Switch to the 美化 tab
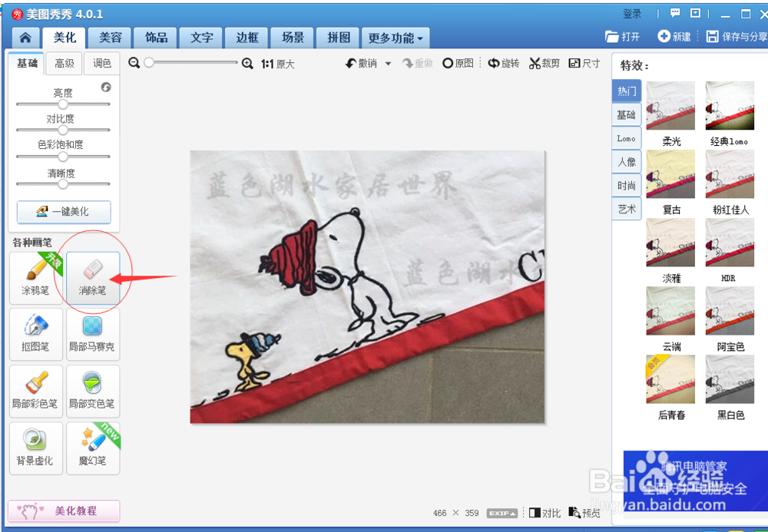This screenshot has height=532, width=768. click(x=65, y=38)
